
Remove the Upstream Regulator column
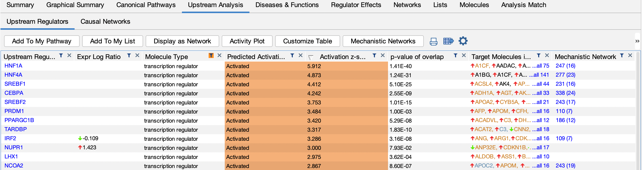(69, 55)
